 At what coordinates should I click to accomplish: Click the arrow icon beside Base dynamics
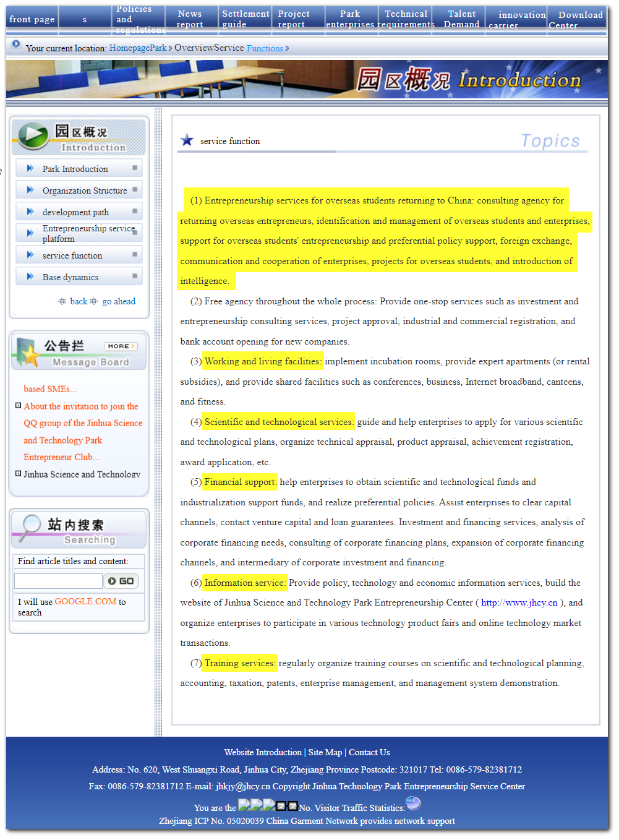30,276
